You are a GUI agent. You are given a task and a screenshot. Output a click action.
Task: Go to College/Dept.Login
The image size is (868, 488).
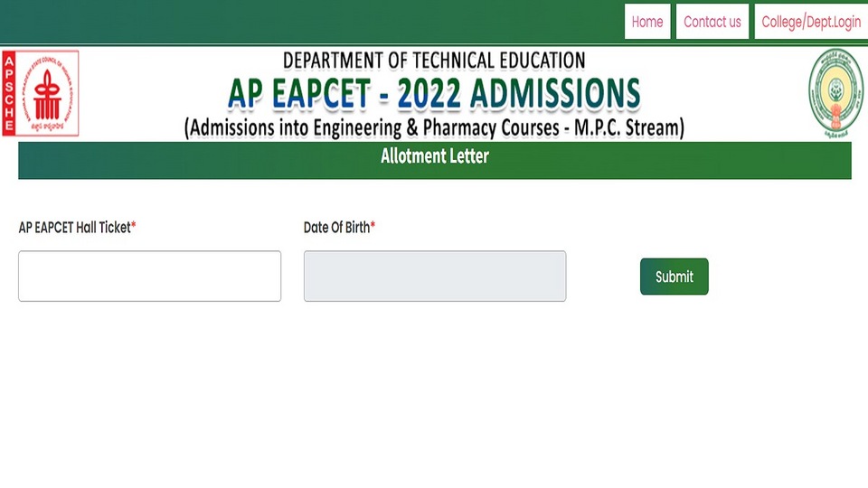[x=811, y=22]
